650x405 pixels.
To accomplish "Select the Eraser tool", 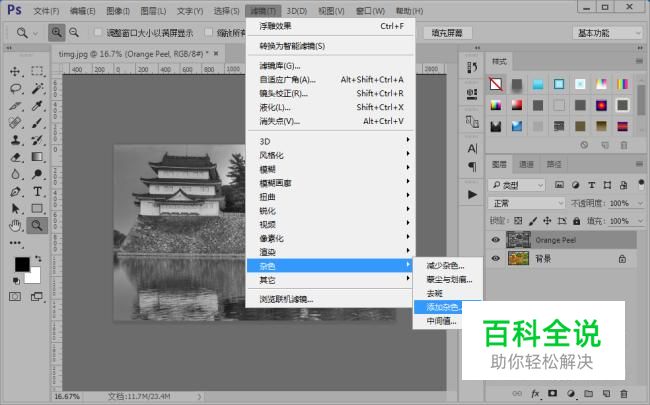I will click(15, 157).
